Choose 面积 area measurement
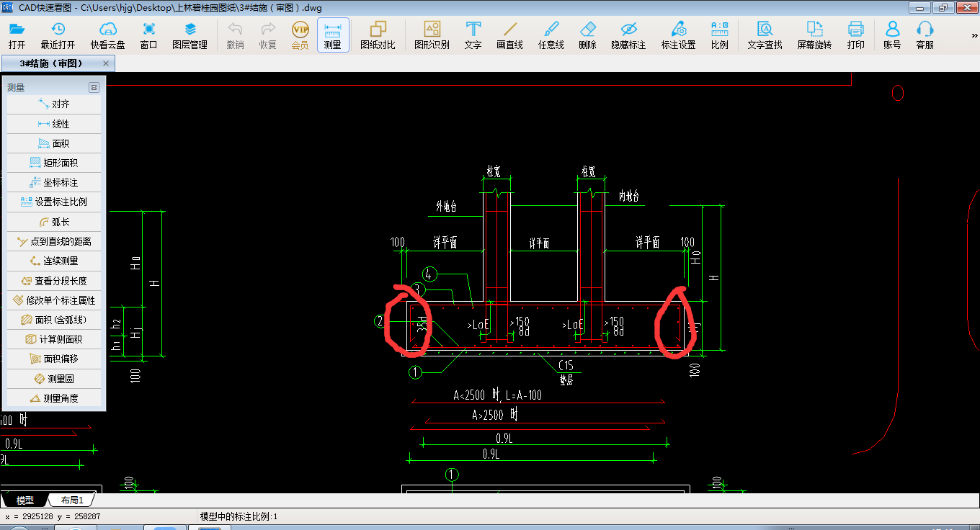This screenshot has width=980, height=530. pos(54,143)
